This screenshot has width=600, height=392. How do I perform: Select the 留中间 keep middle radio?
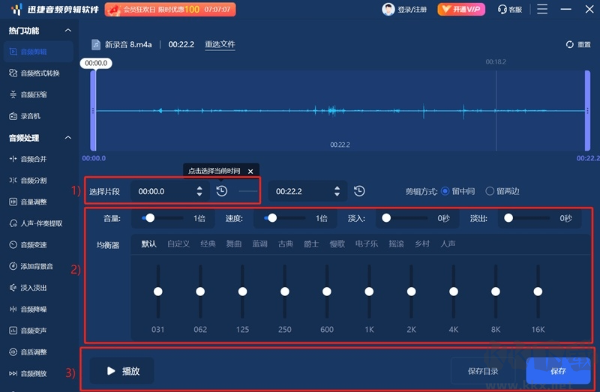(x=445, y=191)
